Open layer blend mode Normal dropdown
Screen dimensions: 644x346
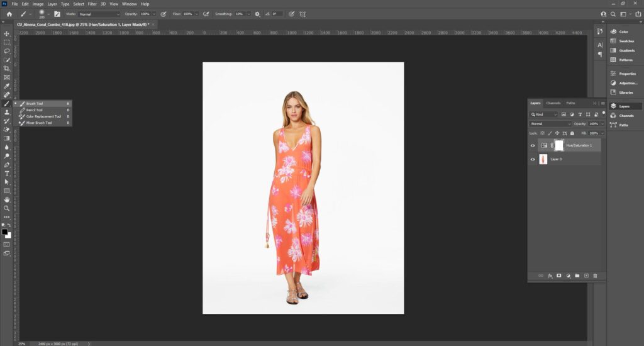click(x=550, y=124)
